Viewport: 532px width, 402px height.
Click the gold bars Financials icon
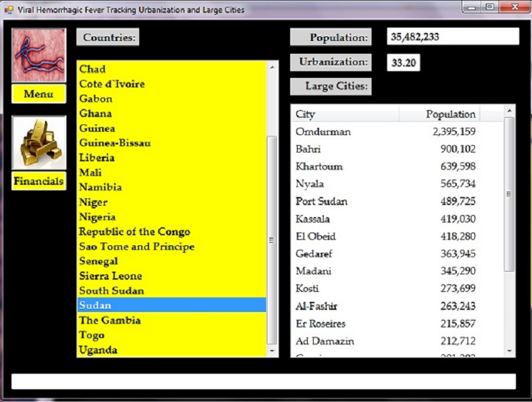point(39,143)
